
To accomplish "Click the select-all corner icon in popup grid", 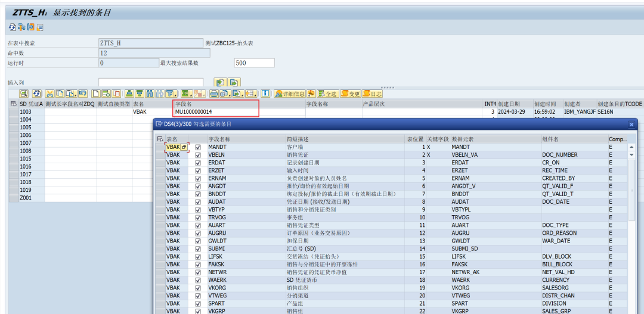I will (160, 139).
